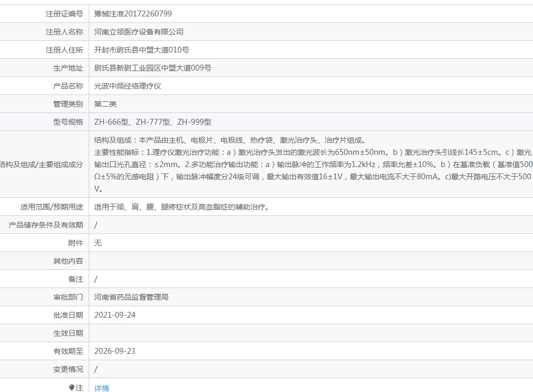
Task: Click the 生效日期 label
Action: click(x=68, y=333)
